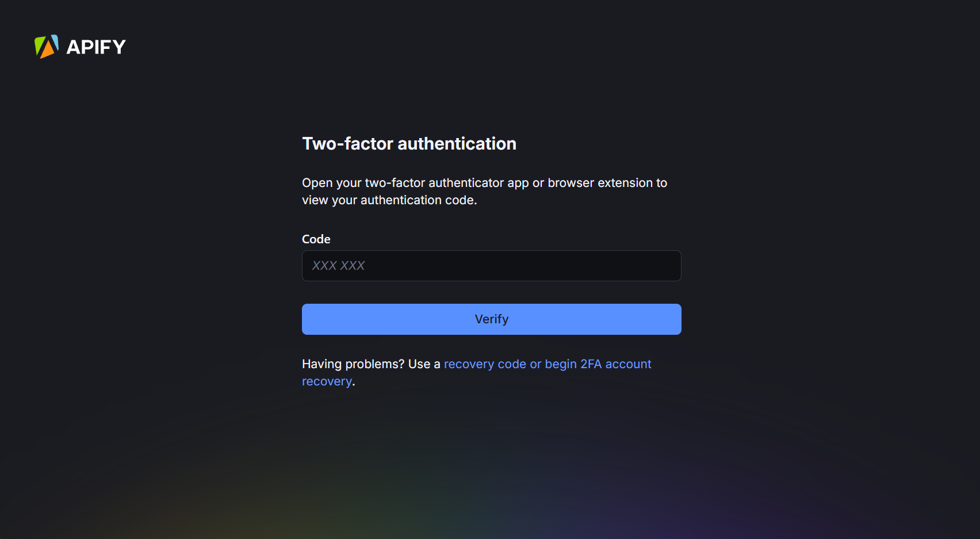Screen dimensions: 980x539
Task: Click the authenticator app instruction paragraph
Action: pyautogui.click(x=484, y=191)
